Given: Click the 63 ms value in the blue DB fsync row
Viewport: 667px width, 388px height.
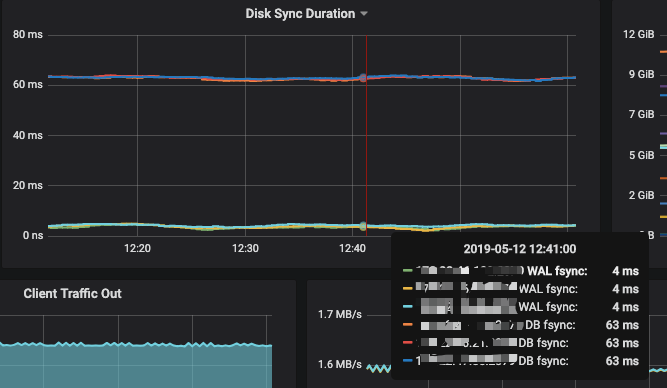Looking at the screenshot, I should [x=622, y=361].
